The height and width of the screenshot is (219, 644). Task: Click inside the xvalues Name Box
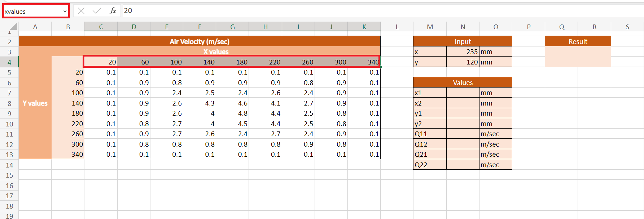tap(32, 11)
